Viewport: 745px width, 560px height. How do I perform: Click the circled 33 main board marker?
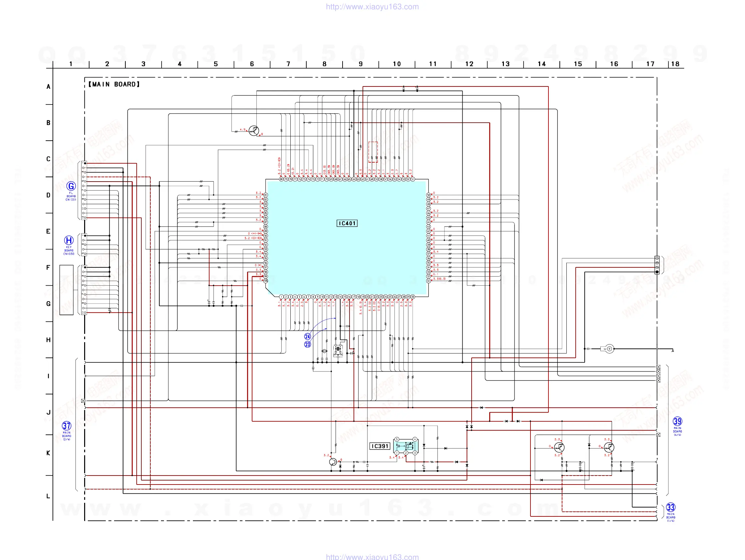(x=670, y=507)
